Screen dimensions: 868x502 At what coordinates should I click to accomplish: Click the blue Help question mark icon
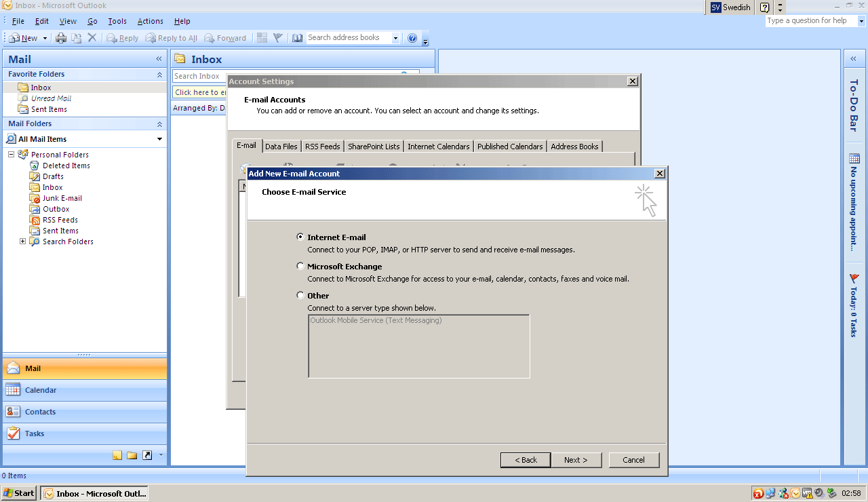pos(412,38)
